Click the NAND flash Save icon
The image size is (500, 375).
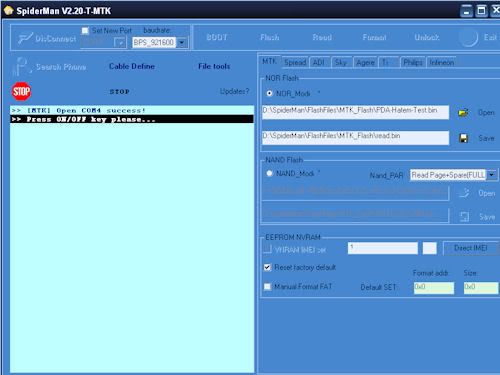[x=464, y=217]
